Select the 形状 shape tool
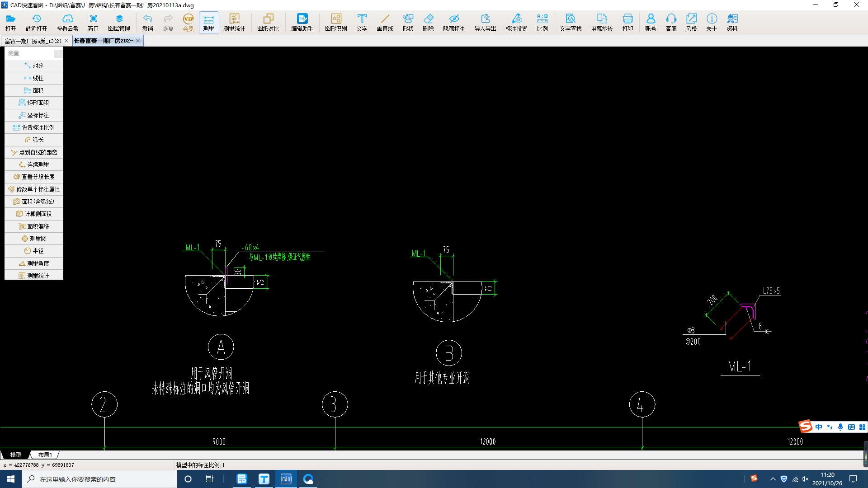Screen dimensions: 868x488 tap(408, 23)
